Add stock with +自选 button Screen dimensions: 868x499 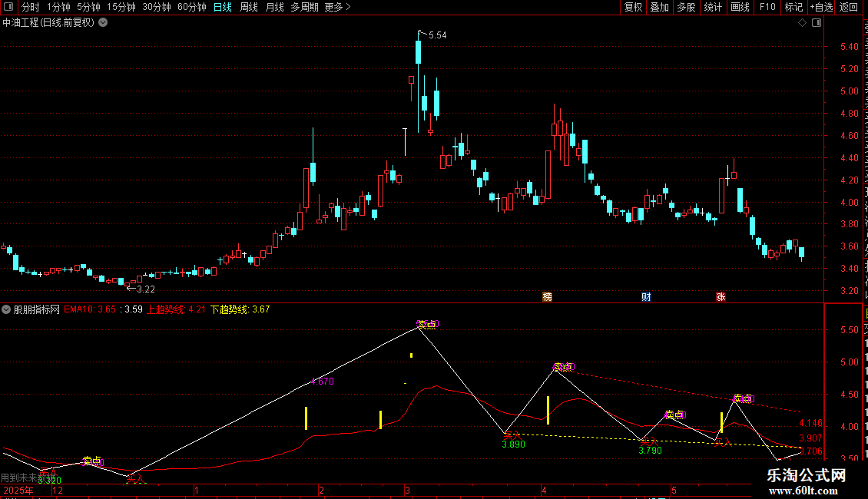(x=821, y=7)
